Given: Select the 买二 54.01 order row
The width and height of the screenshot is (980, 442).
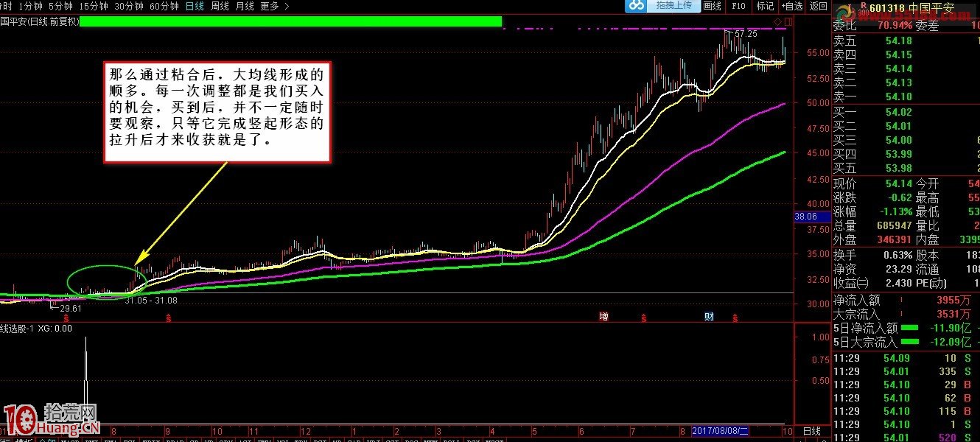Looking at the screenshot, I should point(906,126).
